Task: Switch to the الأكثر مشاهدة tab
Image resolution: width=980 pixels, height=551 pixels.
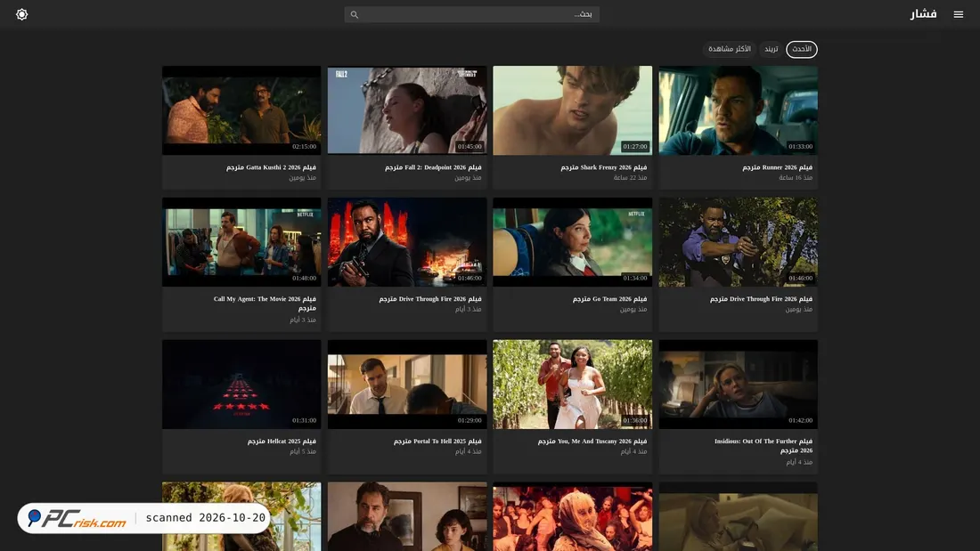Action: click(x=730, y=49)
